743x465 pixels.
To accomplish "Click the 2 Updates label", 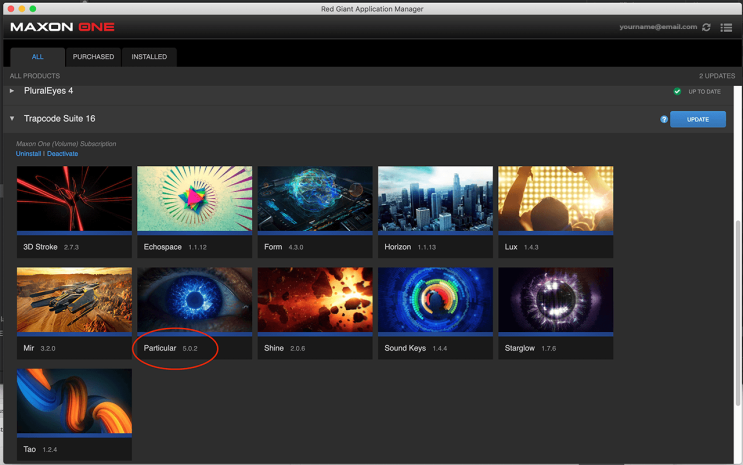I will click(x=716, y=76).
